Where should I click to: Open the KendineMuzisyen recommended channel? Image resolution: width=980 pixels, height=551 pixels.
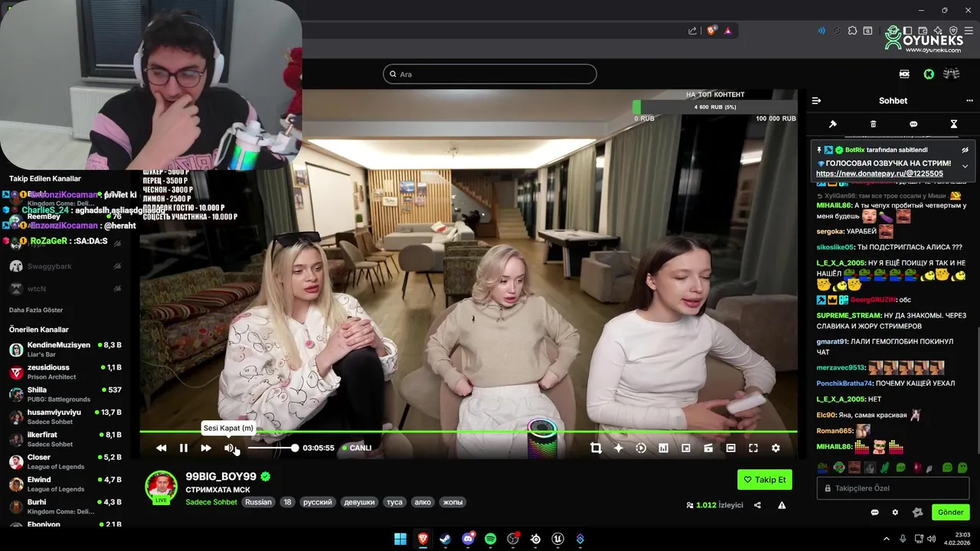pos(66,350)
